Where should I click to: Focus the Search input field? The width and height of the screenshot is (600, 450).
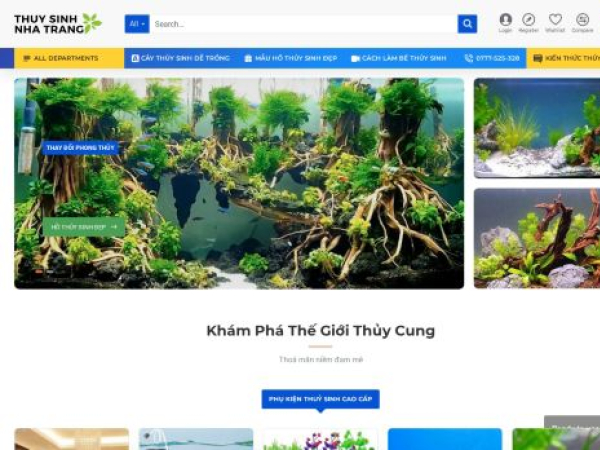pos(303,24)
